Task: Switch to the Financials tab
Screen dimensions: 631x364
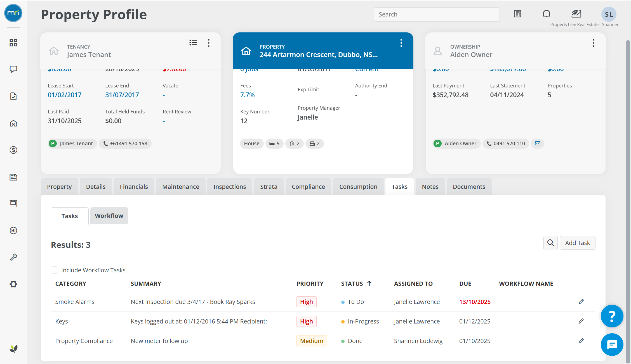Action: [x=134, y=187]
